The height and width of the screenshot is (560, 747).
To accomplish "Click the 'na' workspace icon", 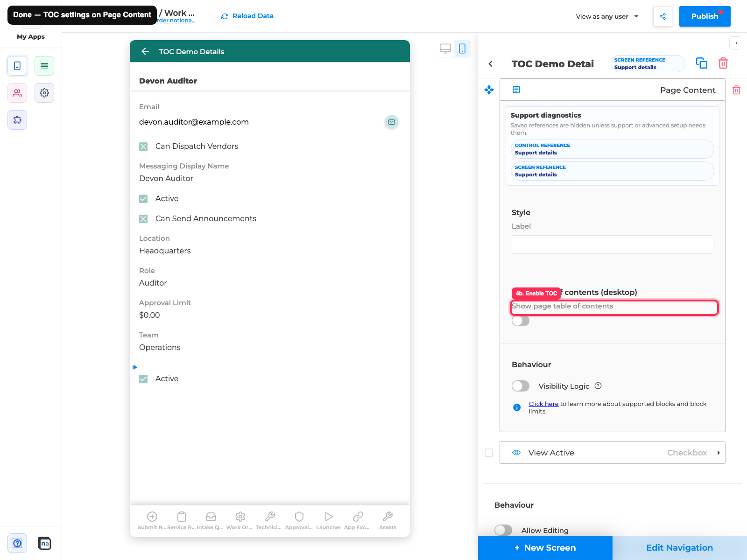I will pos(44,543).
